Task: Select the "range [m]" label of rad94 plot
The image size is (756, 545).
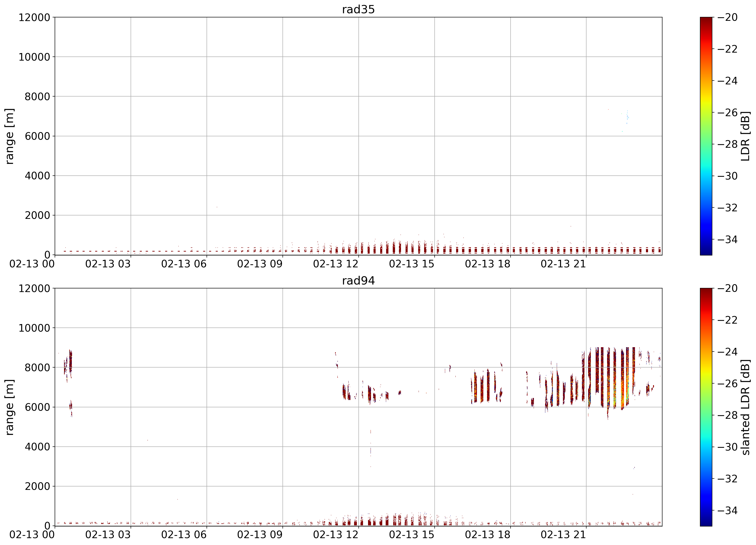Action: pyautogui.click(x=9, y=407)
